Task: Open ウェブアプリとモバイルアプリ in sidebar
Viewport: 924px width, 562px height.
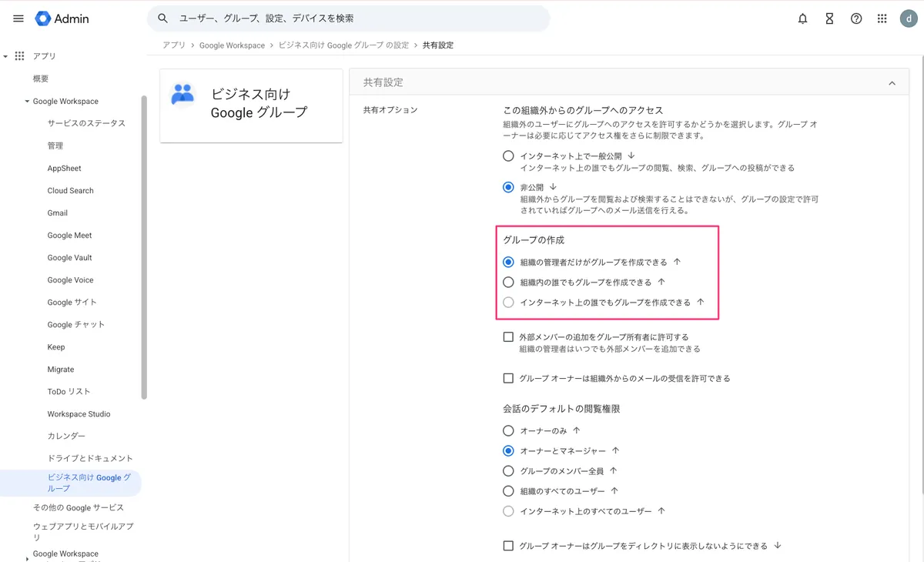Action: [83, 532]
